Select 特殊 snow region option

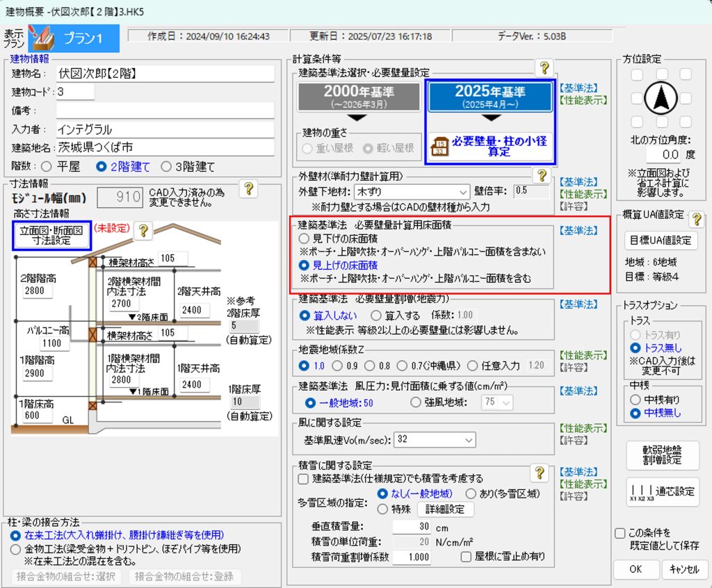383,509
